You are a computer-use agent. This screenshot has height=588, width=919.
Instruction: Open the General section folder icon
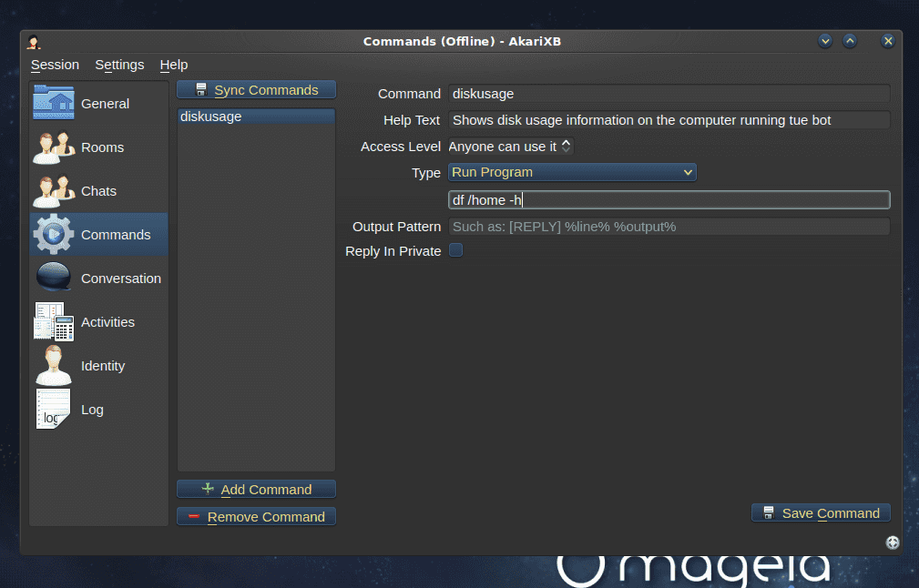54,103
